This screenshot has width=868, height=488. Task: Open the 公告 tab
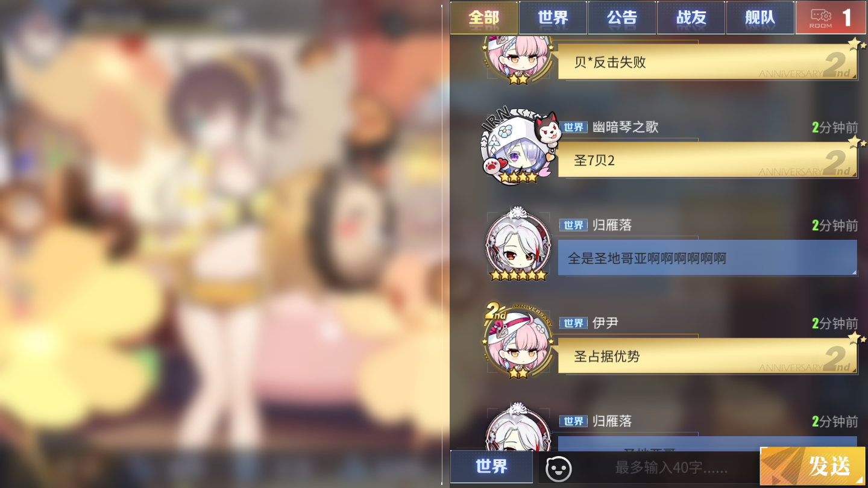622,17
